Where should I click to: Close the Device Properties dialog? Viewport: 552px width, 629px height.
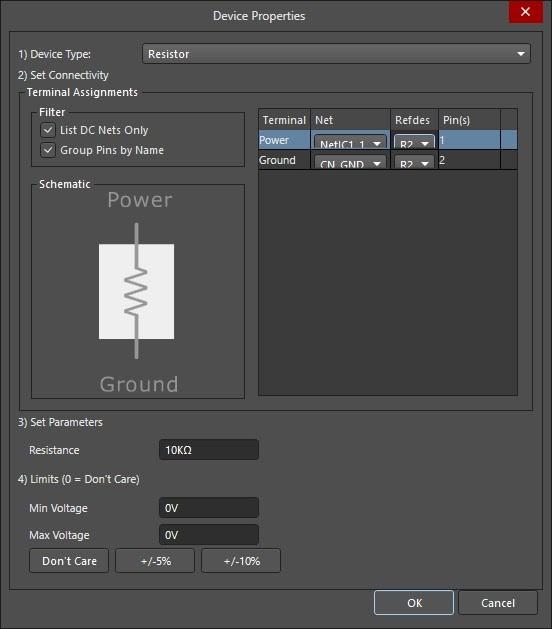pos(526,12)
